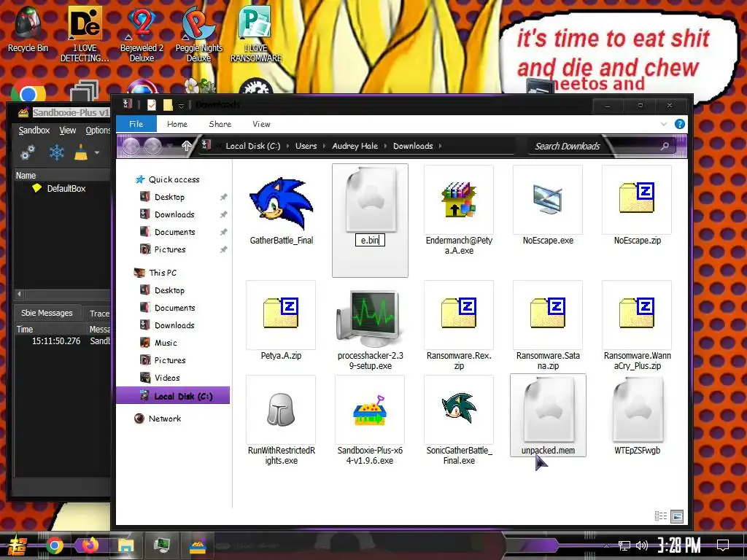Expand the Audrey Hale breadcrumb arrow

coord(385,146)
